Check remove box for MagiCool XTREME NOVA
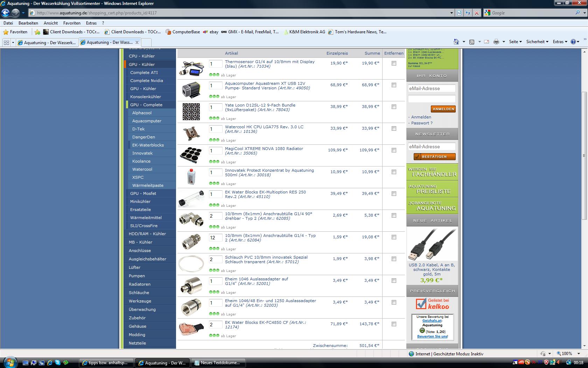Viewport: 588px width, 368px height. (394, 150)
